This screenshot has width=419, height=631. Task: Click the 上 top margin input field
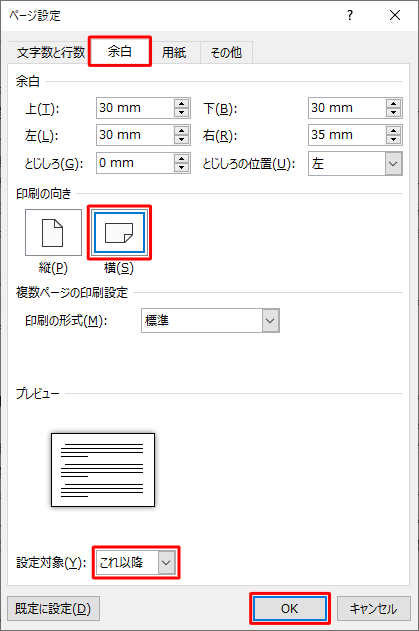[x=135, y=108]
